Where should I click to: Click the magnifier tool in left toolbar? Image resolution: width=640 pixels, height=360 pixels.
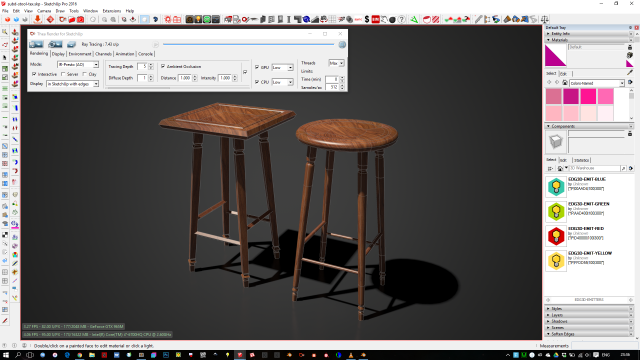5,32
